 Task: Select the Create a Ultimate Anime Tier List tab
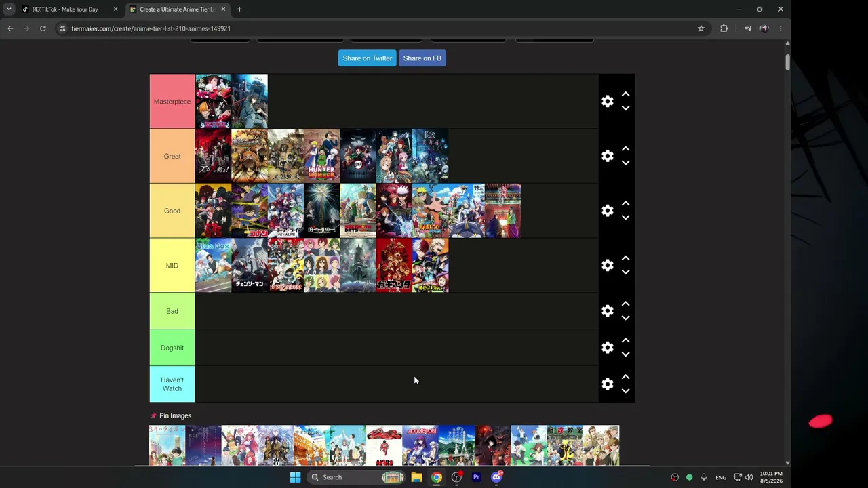coord(178,9)
